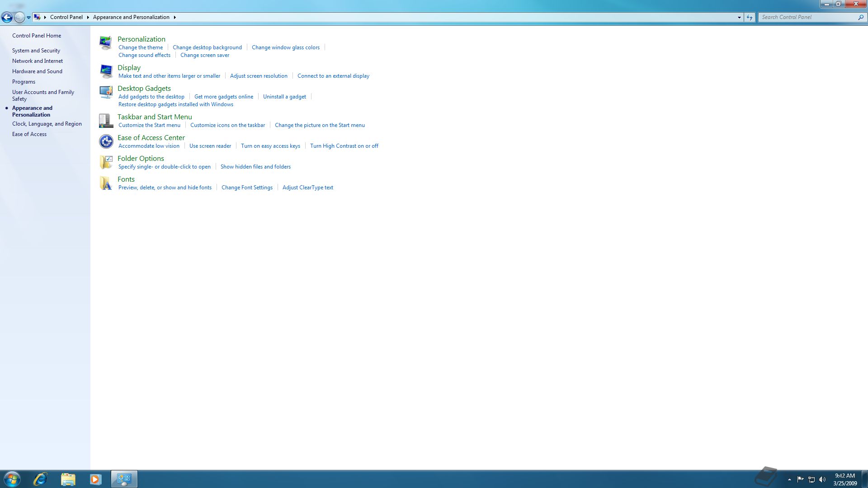Viewport: 868px width, 488px height.
Task: Show hidden tray icons arrow
Action: tap(789, 479)
